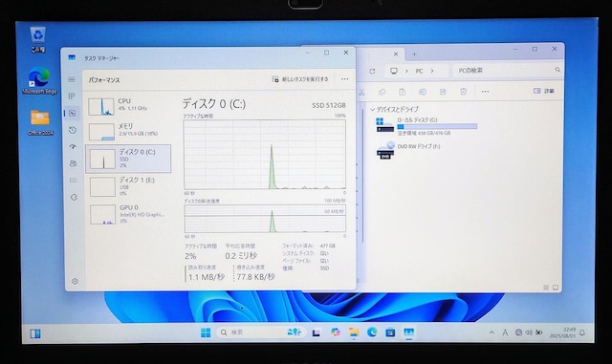Open the Widgets button on taskbar
The width and height of the screenshot is (612, 364).
(x=35, y=333)
